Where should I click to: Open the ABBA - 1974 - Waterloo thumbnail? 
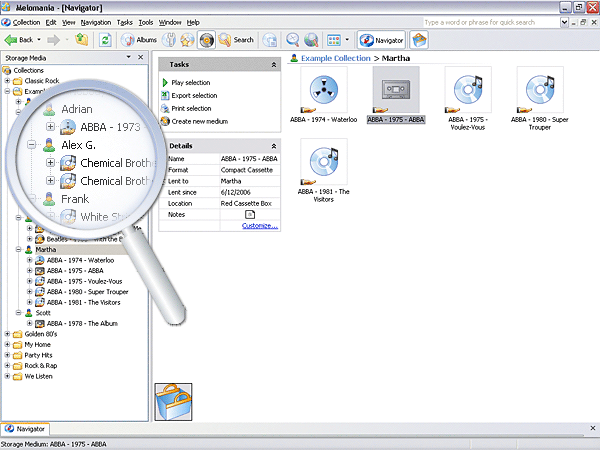pos(324,90)
